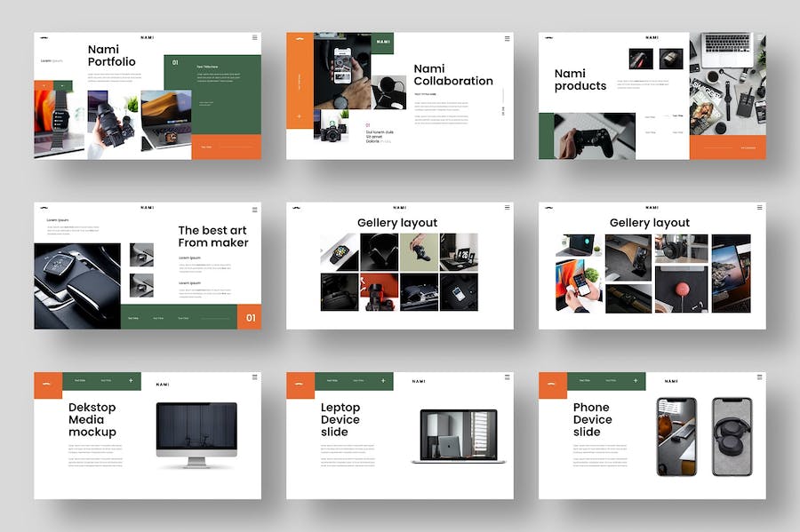
Task: Open hamburger menu on Phone Device slide
Action: [760, 377]
